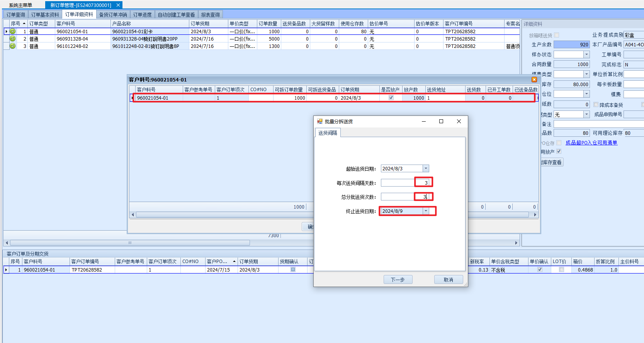Open the 类型 dropdown showing 无
Image resolution: width=644 pixels, height=343 pixels.
586,114
